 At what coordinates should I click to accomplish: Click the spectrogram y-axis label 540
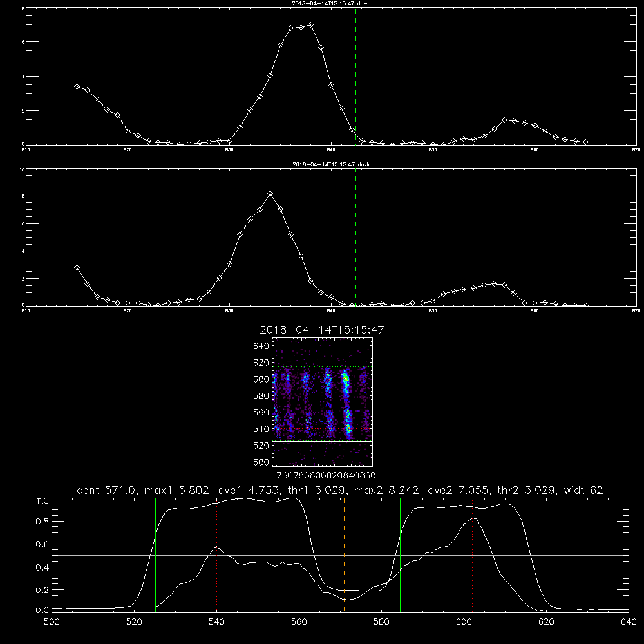261,429
